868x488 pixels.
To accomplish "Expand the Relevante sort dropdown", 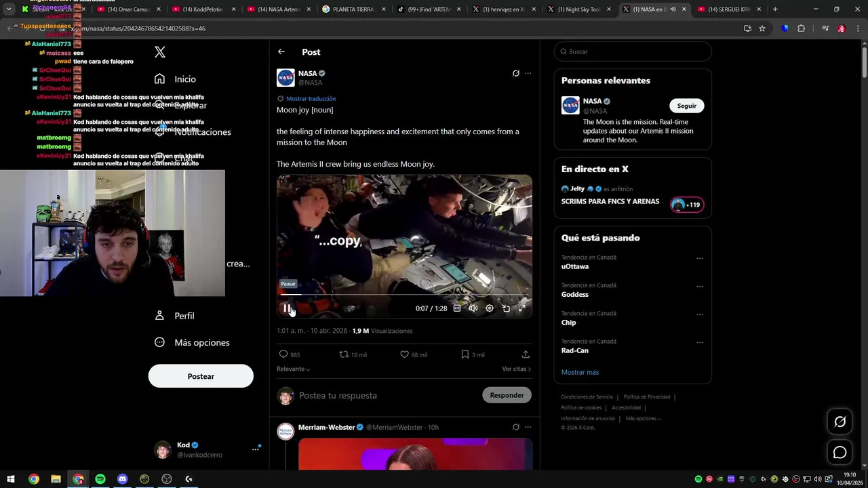I will [293, 369].
